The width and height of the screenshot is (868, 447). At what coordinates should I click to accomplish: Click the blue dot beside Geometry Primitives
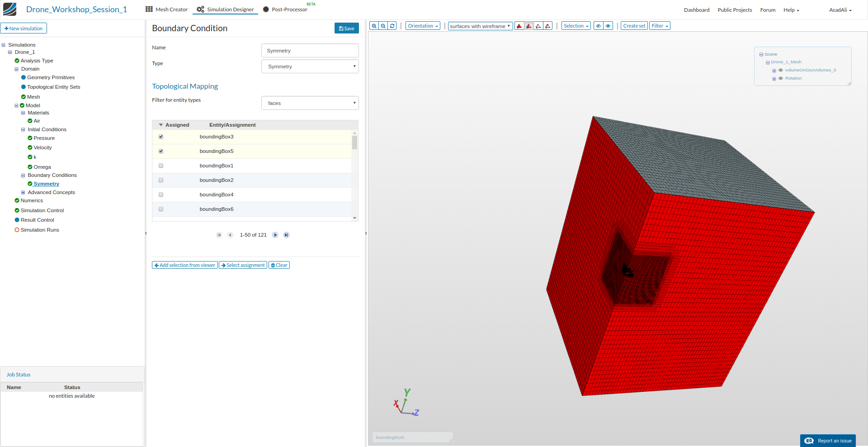click(x=24, y=77)
